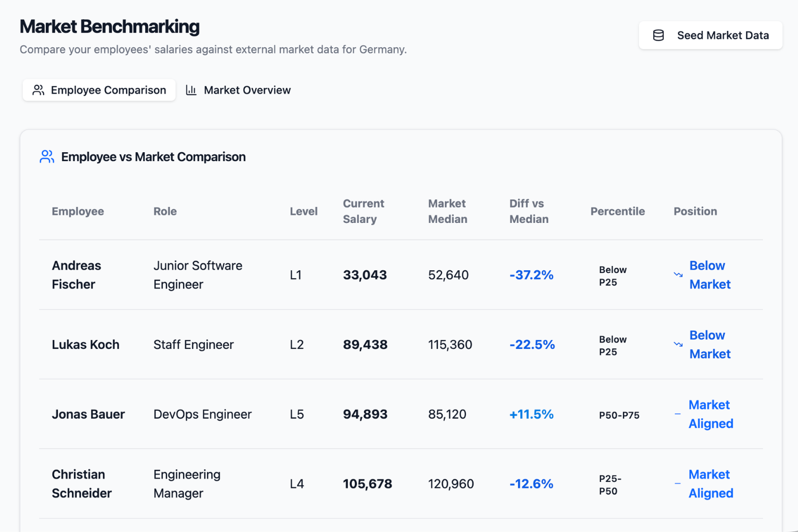Screen dimensions: 798x532
Task: Click the trending-down icon in Andreas Fischer's row
Action: coord(678,275)
